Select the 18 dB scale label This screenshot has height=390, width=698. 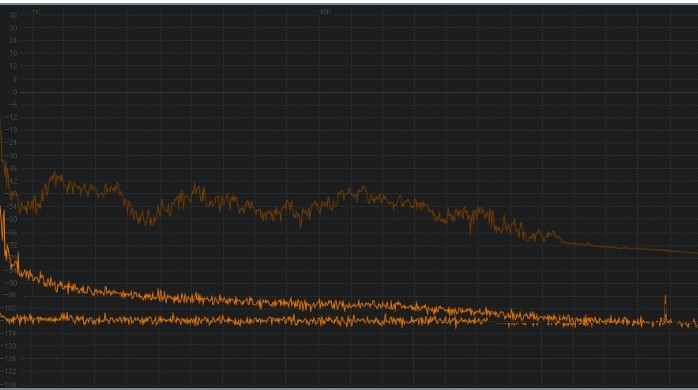(x=13, y=53)
